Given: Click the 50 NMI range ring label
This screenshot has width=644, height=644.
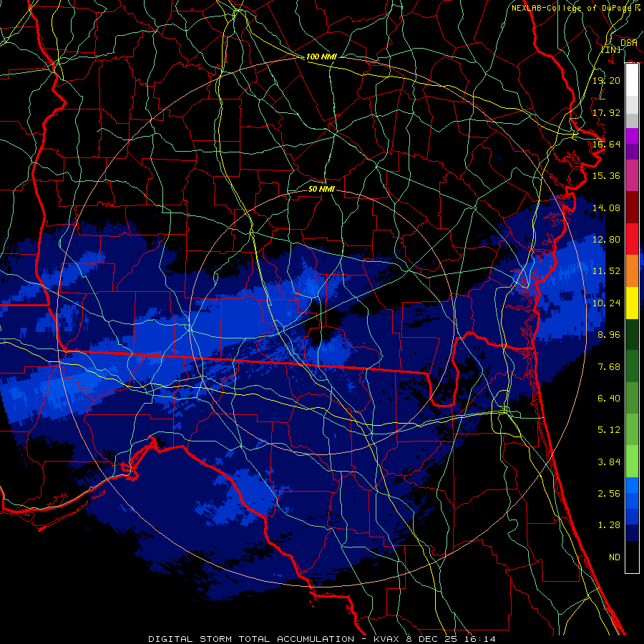Looking at the screenshot, I should pos(321,189).
